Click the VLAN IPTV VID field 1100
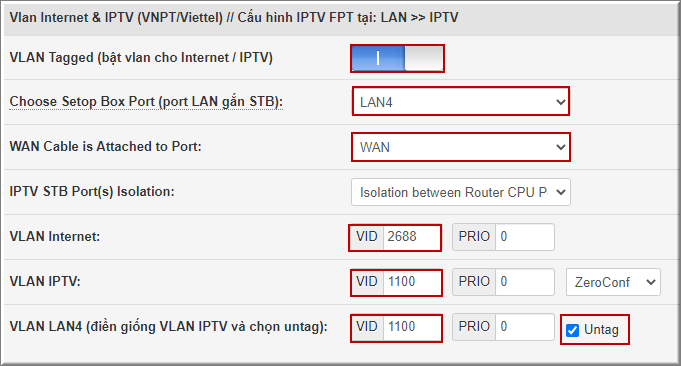The height and width of the screenshot is (366, 681). click(x=412, y=282)
